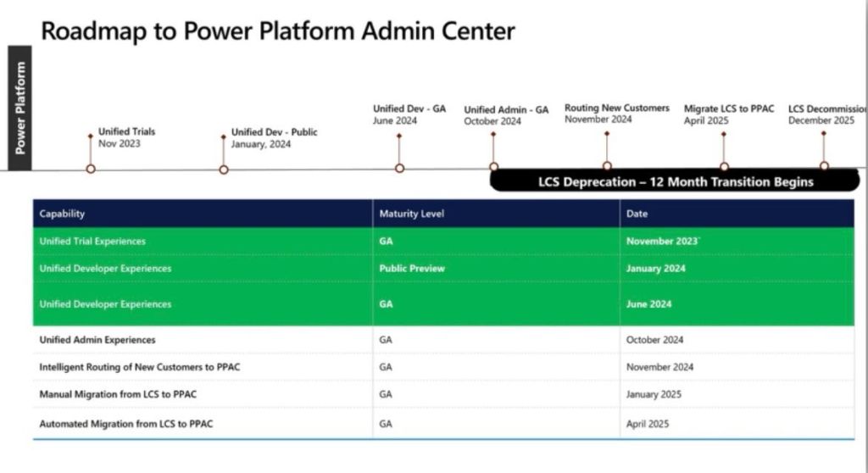Select the Unified Developer Experiences cell in the June 2024 row

(203, 303)
